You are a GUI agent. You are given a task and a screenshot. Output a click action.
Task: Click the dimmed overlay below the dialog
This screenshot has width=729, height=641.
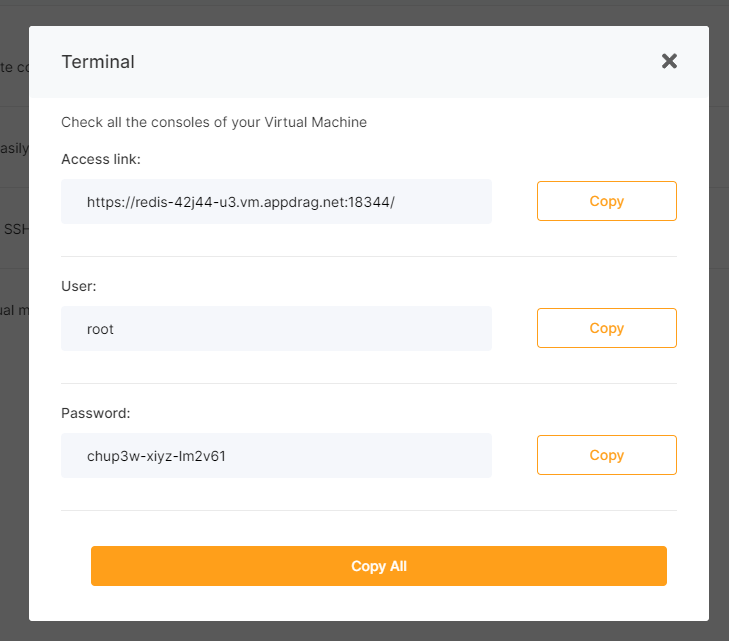pyautogui.click(x=364, y=631)
